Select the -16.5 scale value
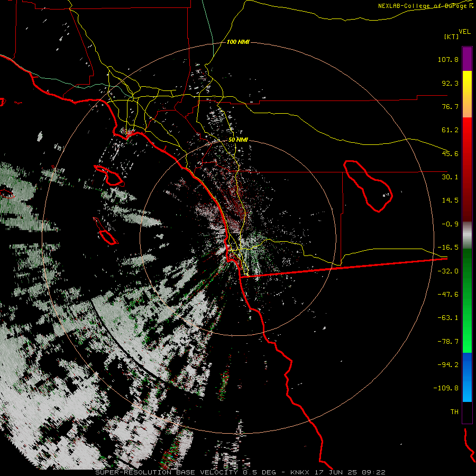The width and height of the screenshot is (476, 476). click(x=448, y=248)
